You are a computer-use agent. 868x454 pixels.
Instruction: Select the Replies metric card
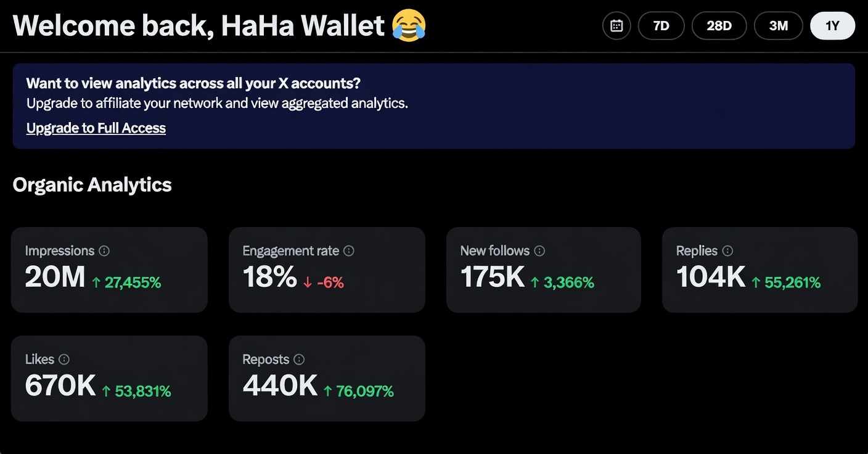click(x=760, y=270)
